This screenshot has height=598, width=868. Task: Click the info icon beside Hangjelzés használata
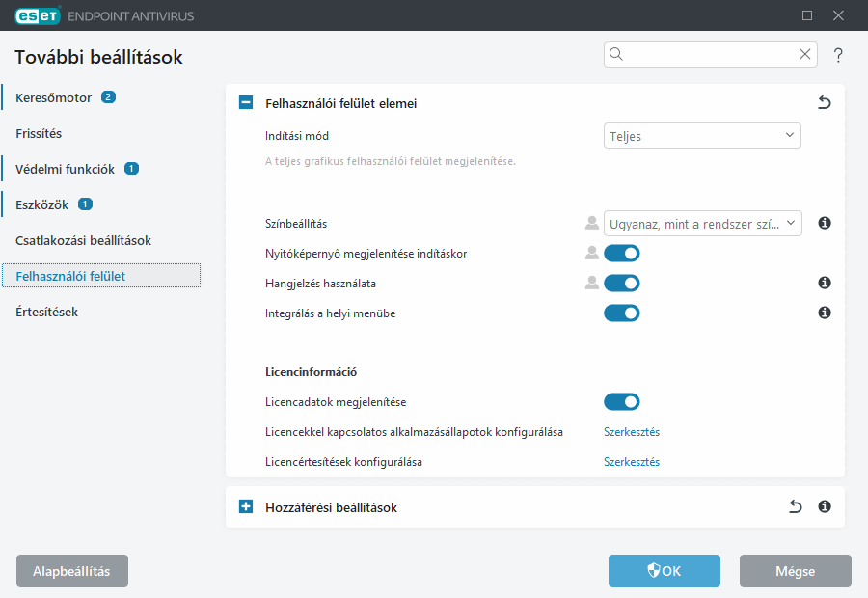coord(825,283)
